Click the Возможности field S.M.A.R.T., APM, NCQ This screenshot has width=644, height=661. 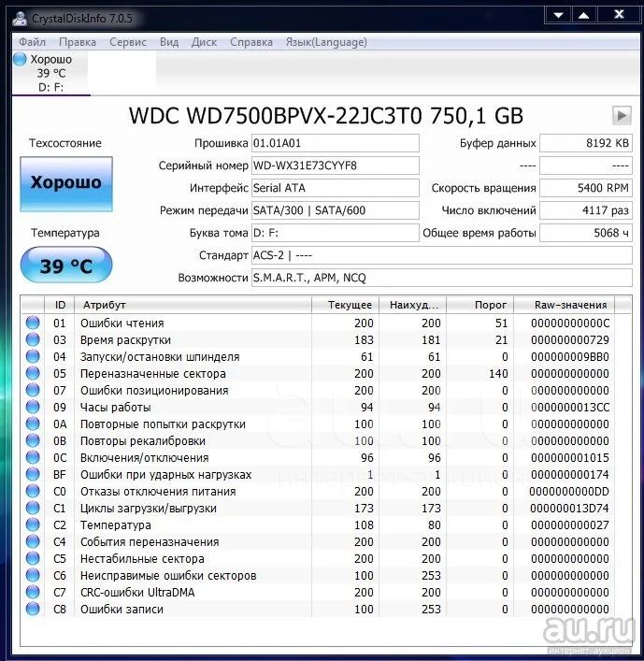[442, 278]
